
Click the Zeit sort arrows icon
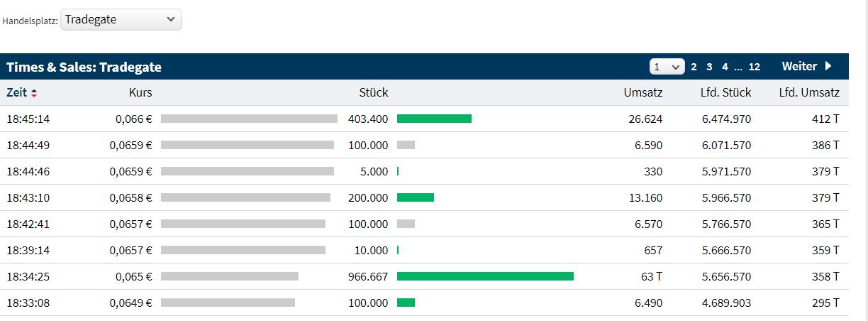pos(34,93)
